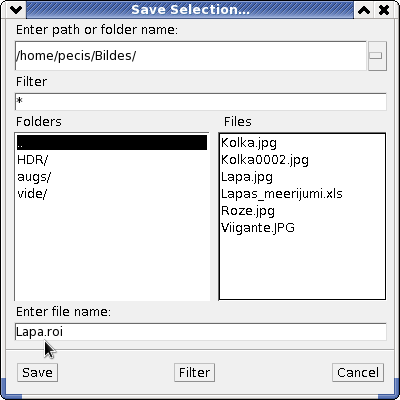This screenshot has height=400, width=400.
Task: Select file Kolka.jpg
Action: tap(249, 143)
